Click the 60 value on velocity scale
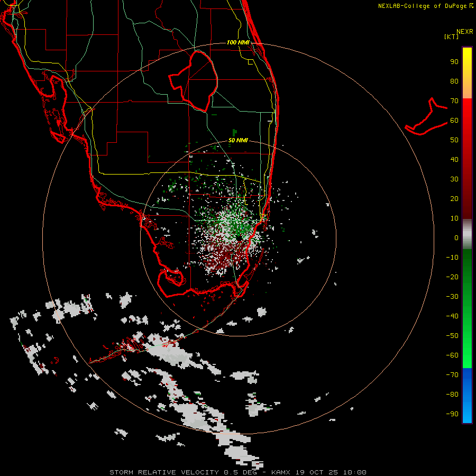This screenshot has height=476, width=476. click(454, 121)
